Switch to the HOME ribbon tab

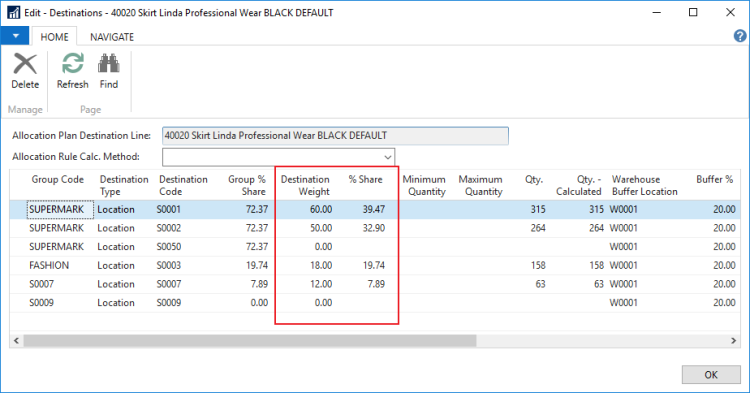54,37
